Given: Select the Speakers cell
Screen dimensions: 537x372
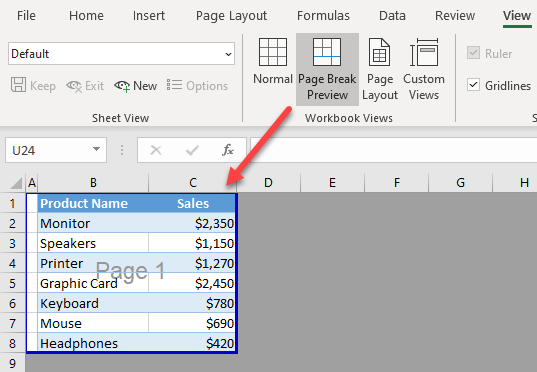Looking at the screenshot, I should click(93, 243).
